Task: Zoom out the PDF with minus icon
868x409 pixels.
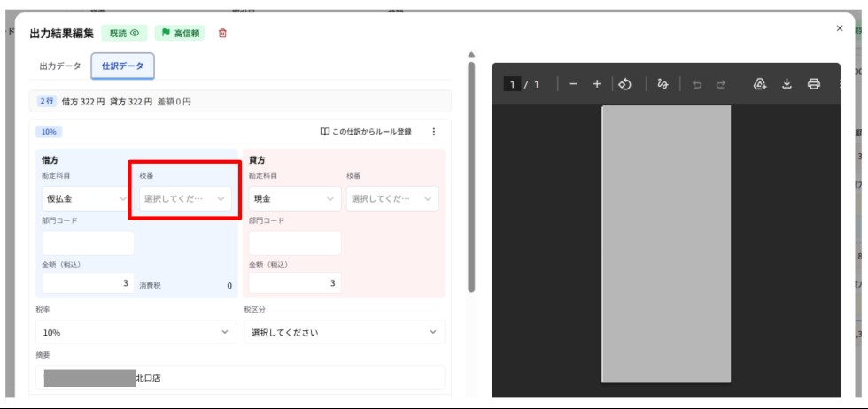Action: click(573, 84)
